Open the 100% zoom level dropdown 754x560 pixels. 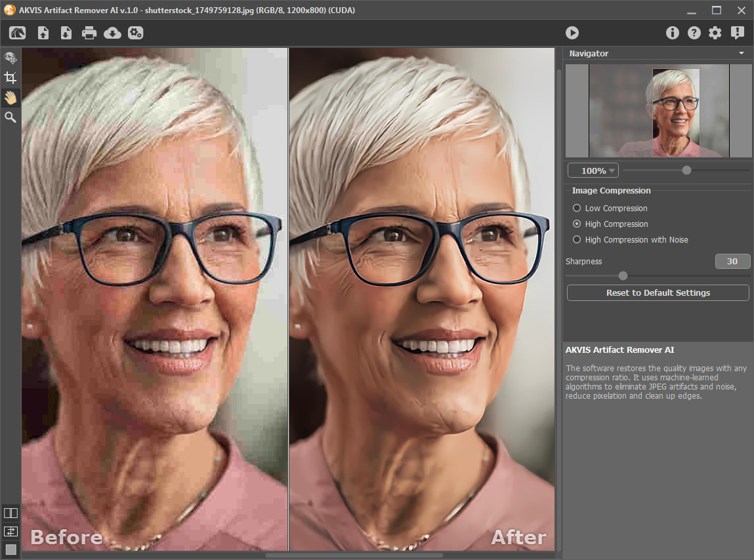click(593, 170)
